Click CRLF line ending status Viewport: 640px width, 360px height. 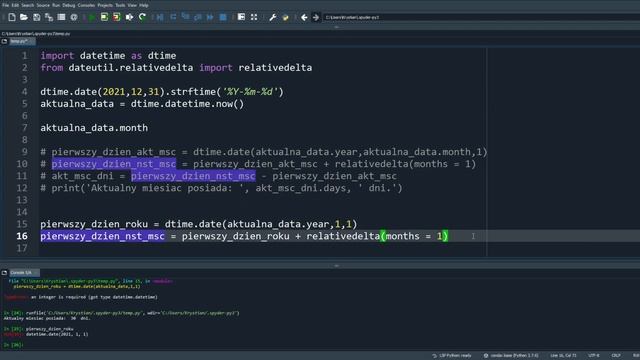point(616,356)
